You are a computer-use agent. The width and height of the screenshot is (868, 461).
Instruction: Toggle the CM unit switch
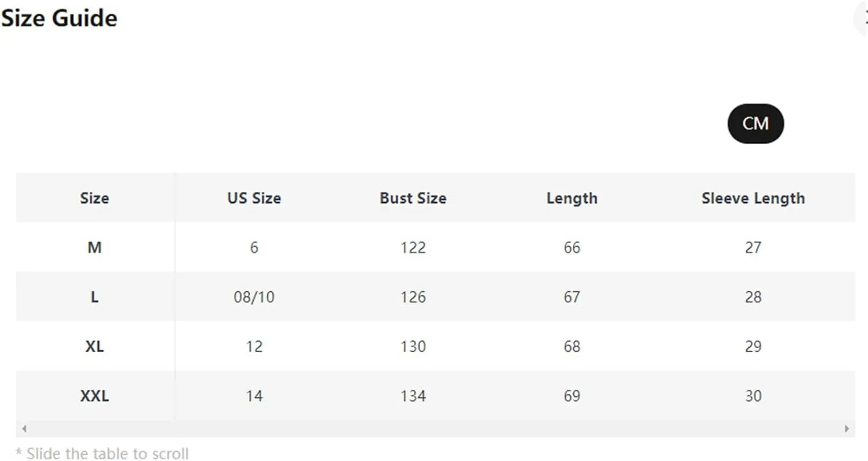(755, 123)
